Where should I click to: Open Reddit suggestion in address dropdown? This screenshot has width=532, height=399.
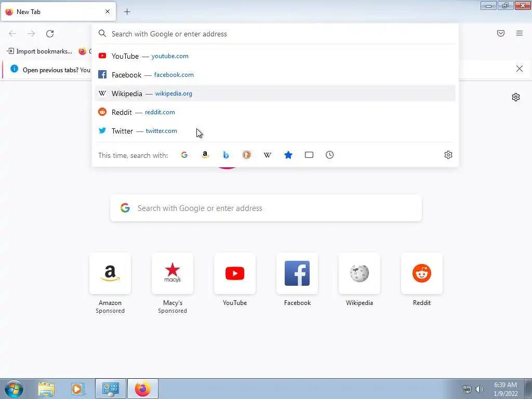275,112
